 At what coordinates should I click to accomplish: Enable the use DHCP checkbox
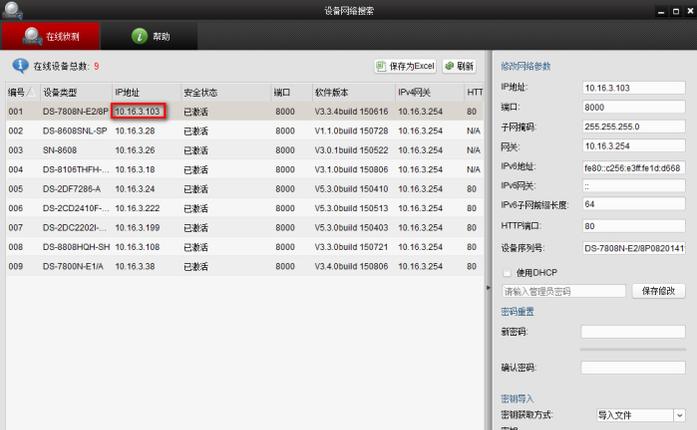507,273
